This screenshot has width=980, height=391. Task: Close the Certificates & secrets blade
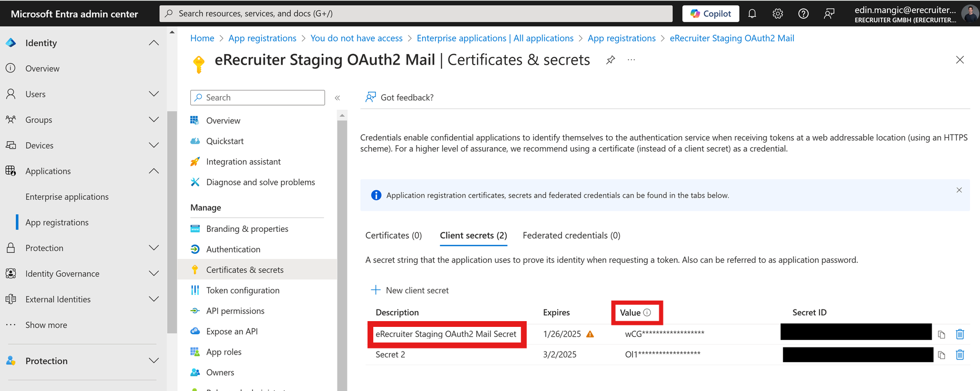tap(960, 60)
